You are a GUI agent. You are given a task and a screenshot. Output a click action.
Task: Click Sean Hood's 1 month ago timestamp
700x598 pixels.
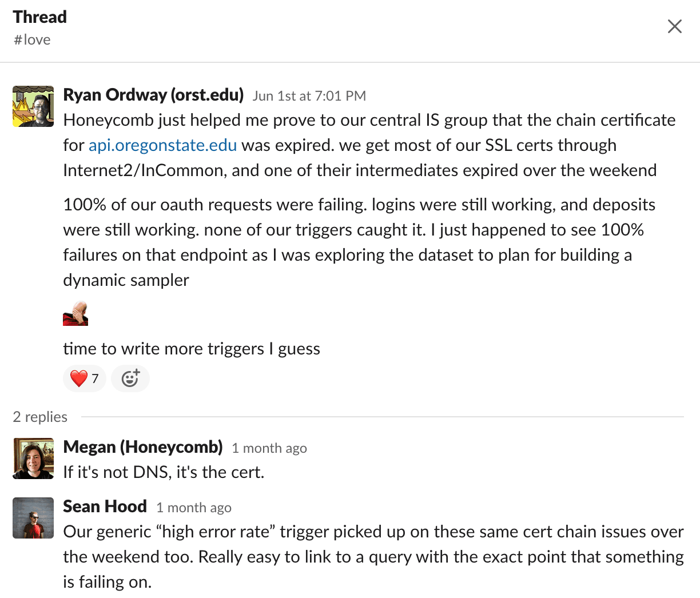(x=193, y=507)
